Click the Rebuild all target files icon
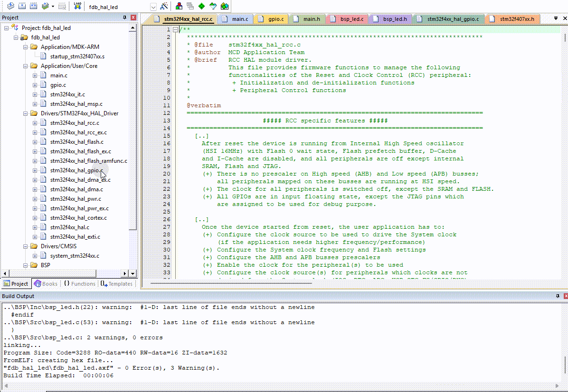The width and height of the screenshot is (568, 392). click(34, 6)
